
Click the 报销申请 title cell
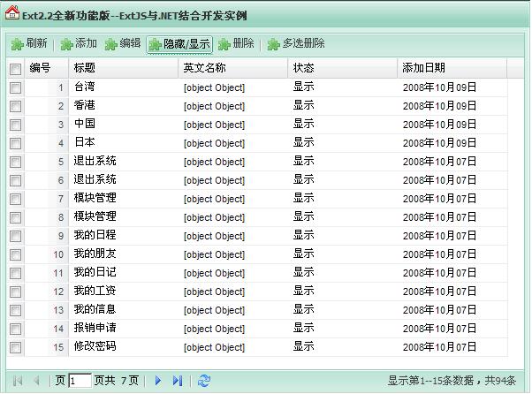coord(123,329)
